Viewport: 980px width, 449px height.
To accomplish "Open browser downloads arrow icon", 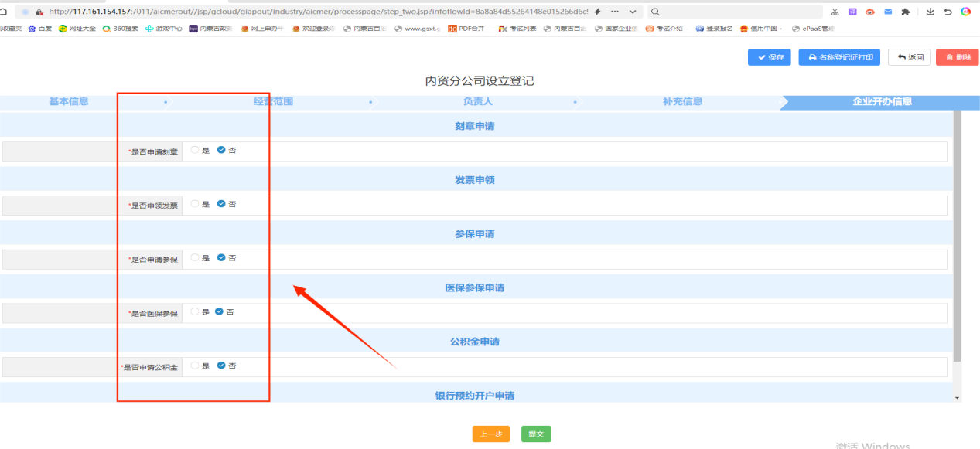I will point(930,12).
